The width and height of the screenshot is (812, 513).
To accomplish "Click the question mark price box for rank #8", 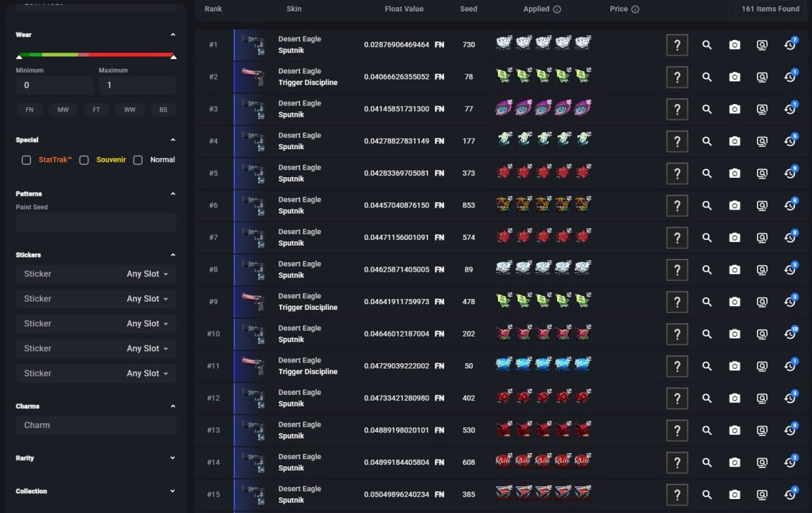I will (x=677, y=270).
